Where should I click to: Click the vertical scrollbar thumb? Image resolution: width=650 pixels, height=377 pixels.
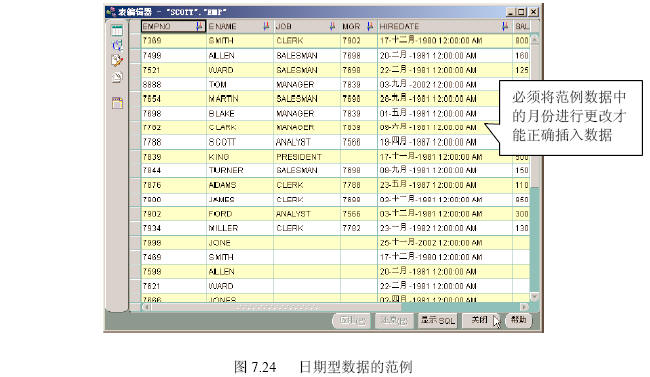tap(535, 116)
